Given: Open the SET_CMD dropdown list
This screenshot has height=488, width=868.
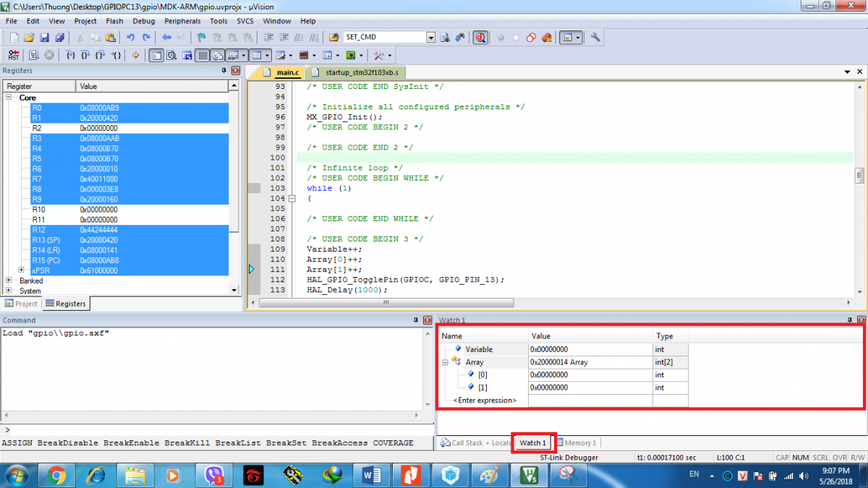Looking at the screenshot, I should (x=431, y=37).
